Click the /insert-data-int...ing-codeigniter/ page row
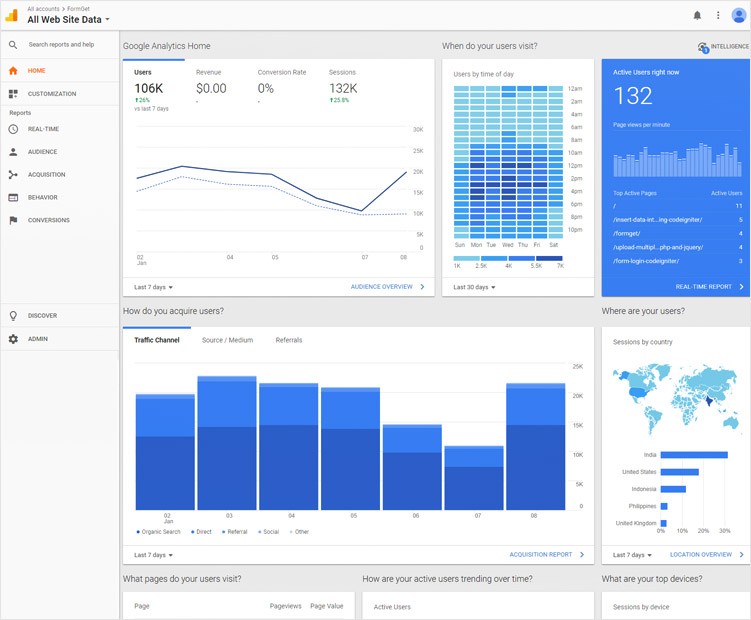 pyautogui.click(x=678, y=220)
